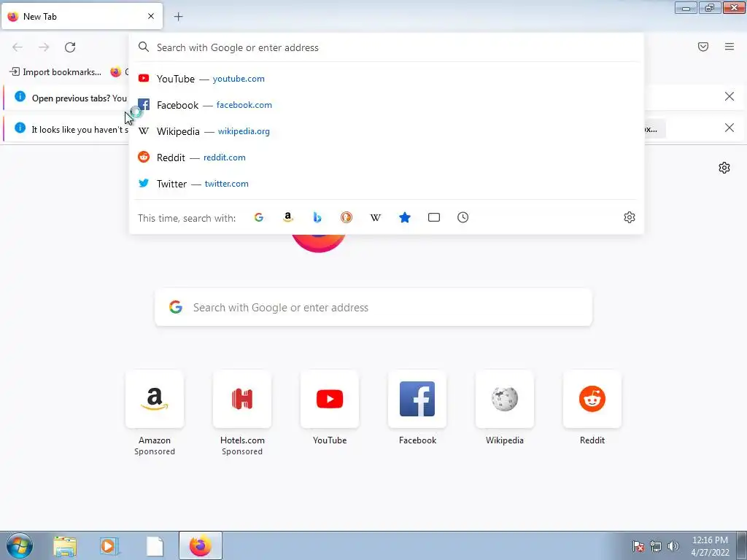This screenshot has height=560, width=747.
Task: Search this time with Wikipedia icon
Action: [x=376, y=217]
